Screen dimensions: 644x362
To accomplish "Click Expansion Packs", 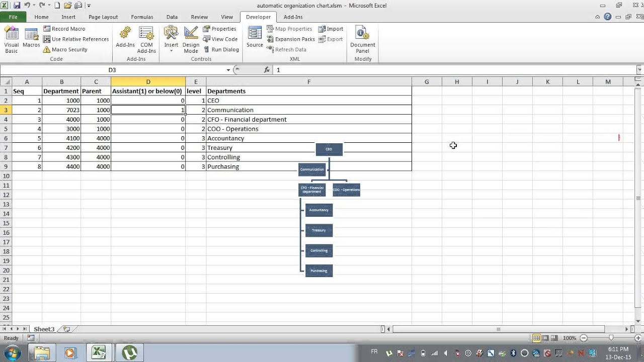I will tap(291, 39).
